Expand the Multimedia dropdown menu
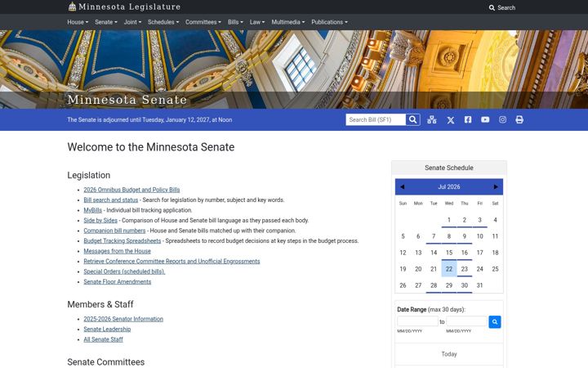Screen dimensions: 588x368 pos(288,22)
